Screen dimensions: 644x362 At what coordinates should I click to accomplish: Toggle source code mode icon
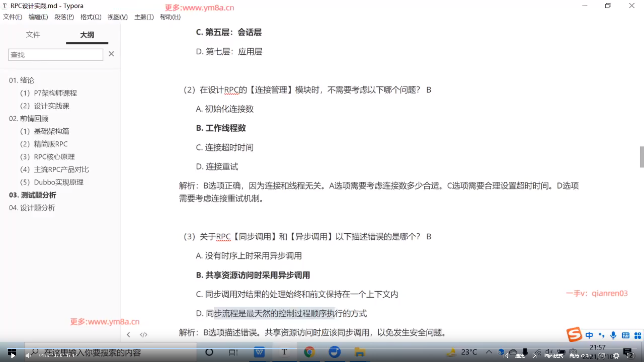(x=144, y=335)
